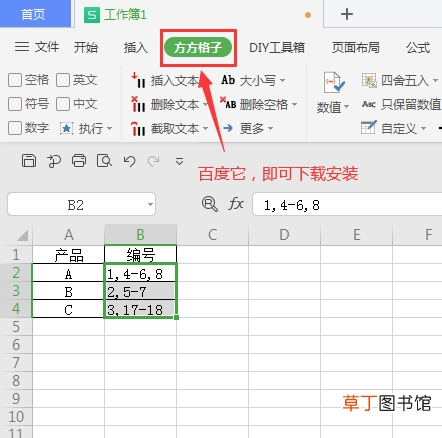Screen dimensions: 442x438
Task: Expand the 删除空格 dropdown arrow
Action: pyautogui.click(x=294, y=105)
